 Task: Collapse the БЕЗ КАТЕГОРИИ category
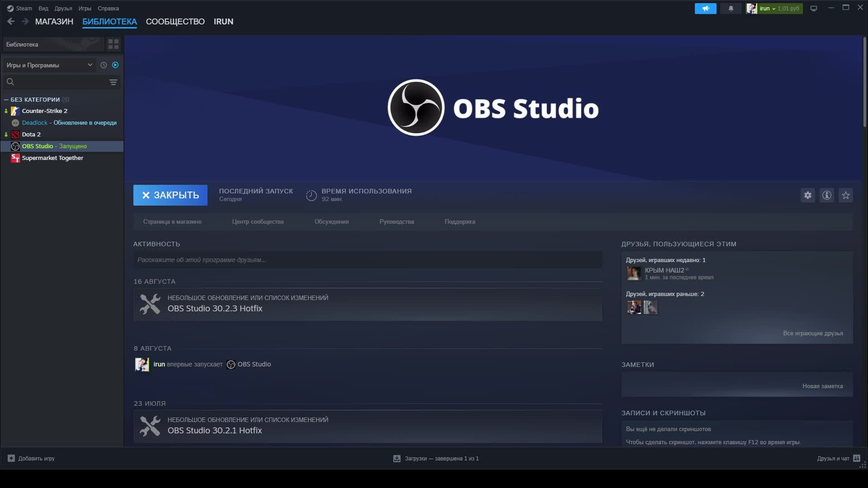(x=6, y=100)
